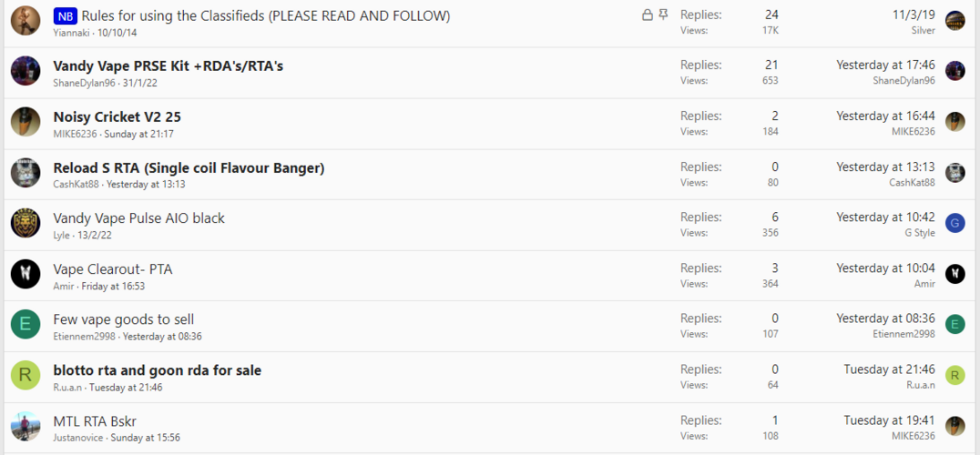Open Few vape goods to sell thread

tap(124, 319)
